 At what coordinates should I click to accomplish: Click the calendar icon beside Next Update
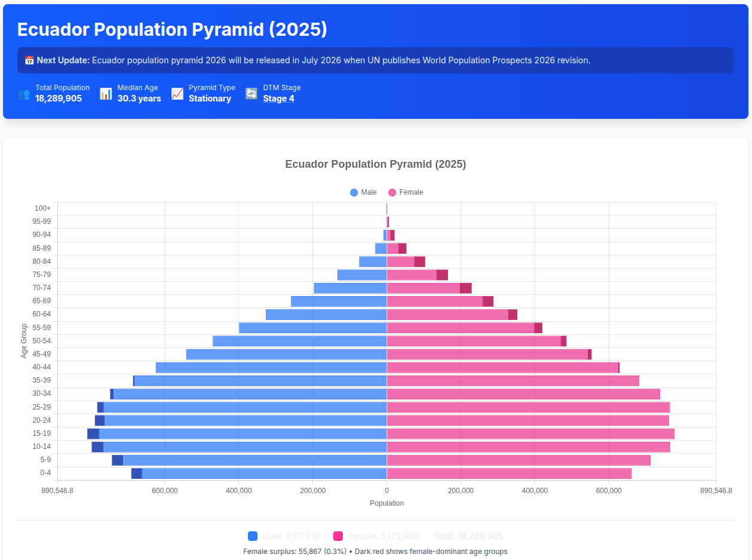coord(29,60)
